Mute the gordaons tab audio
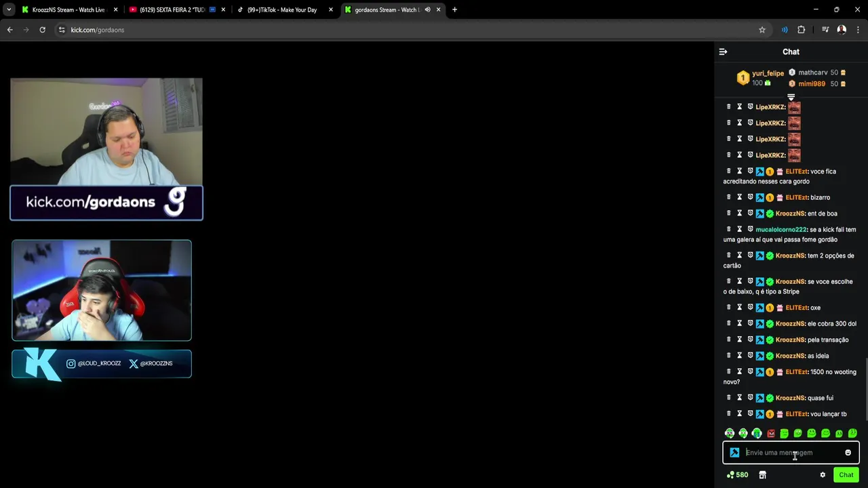The width and height of the screenshot is (868, 488). point(427,9)
